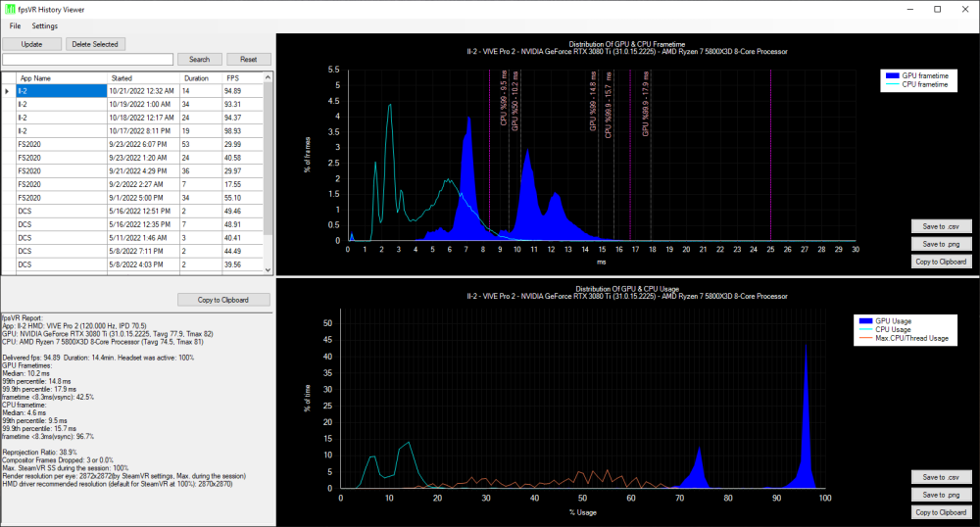This screenshot has height=527, width=980.
Task: Save the frametime chart to .csv
Action: pos(940,226)
